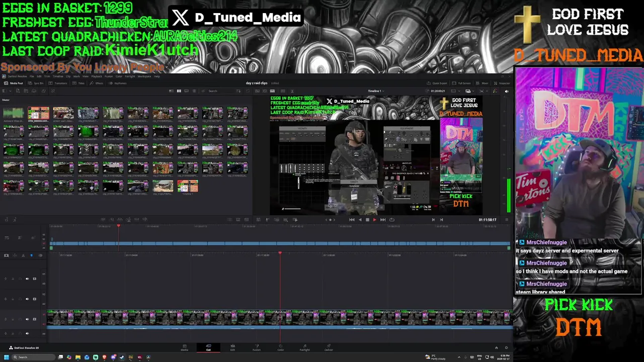Click the play reverse button
This screenshot has height=362, width=644.
pyautogui.click(x=360, y=220)
